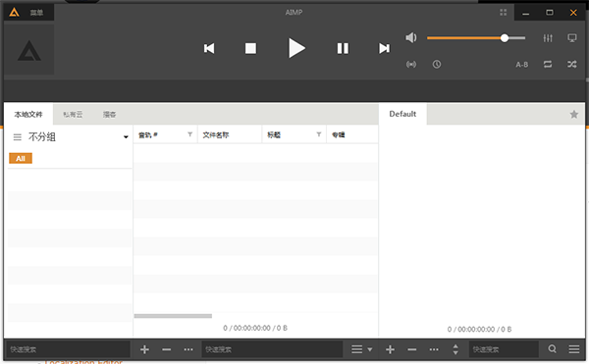The image size is (589, 364).
Task: Click the favorites star icon
Action: pyautogui.click(x=573, y=114)
